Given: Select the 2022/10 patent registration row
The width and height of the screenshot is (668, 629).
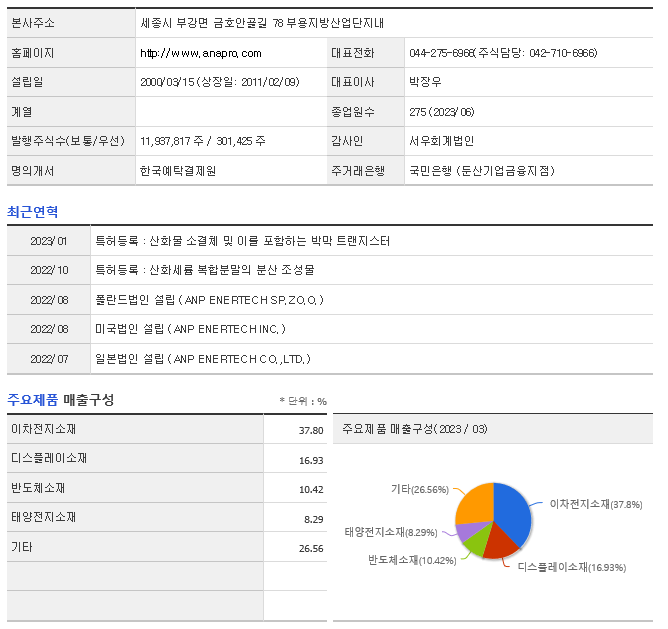Looking at the screenshot, I should [x=330, y=270].
